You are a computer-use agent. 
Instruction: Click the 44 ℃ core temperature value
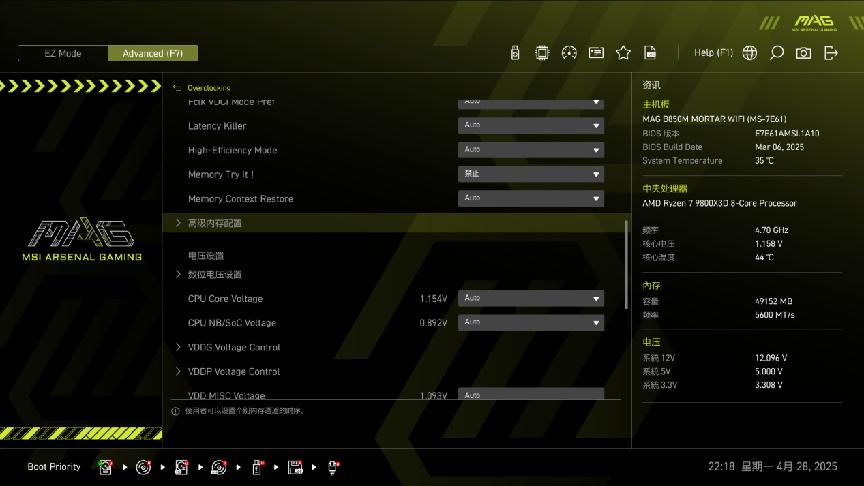pyautogui.click(x=764, y=257)
